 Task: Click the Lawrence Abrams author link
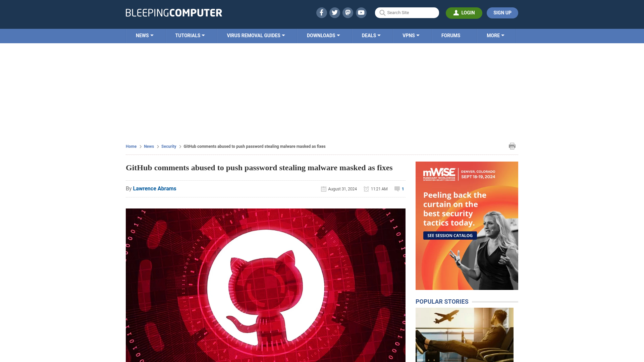point(154,188)
